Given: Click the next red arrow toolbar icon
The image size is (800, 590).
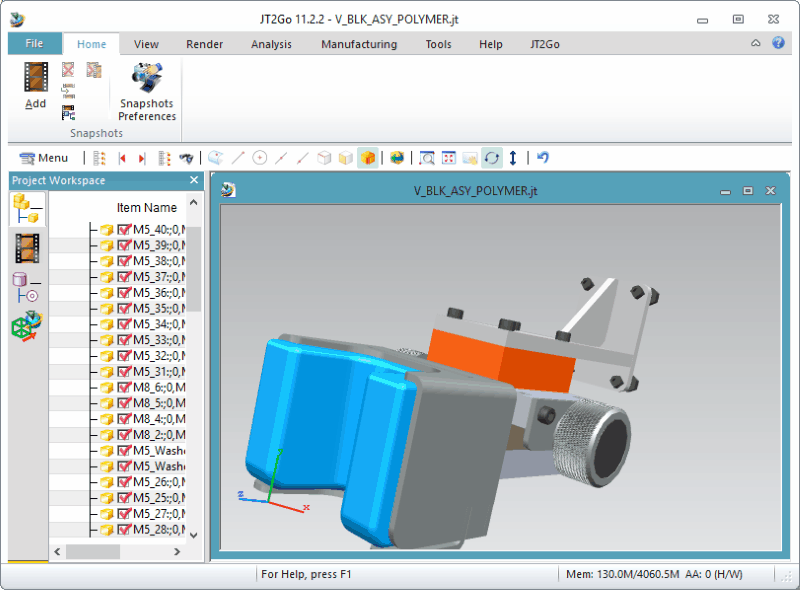Looking at the screenshot, I should [142, 158].
